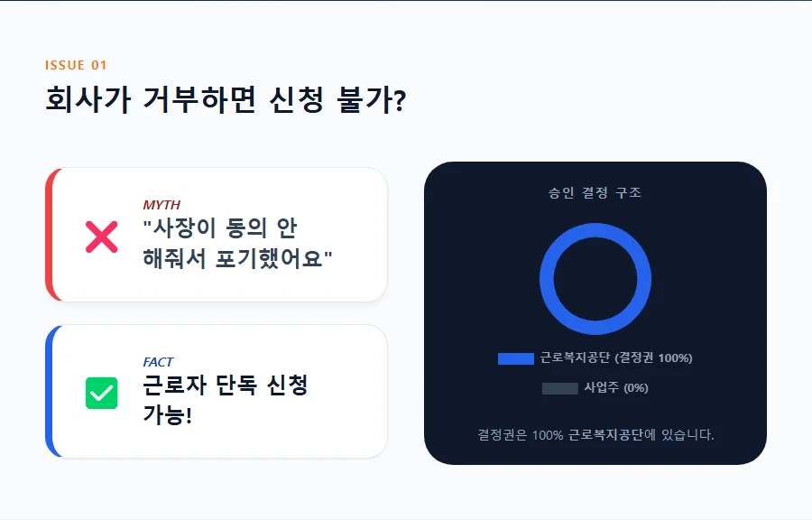Click the gray legend swatch for 사업주
Image resolution: width=812 pixels, height=520 pixels.
tap(559, 388)
